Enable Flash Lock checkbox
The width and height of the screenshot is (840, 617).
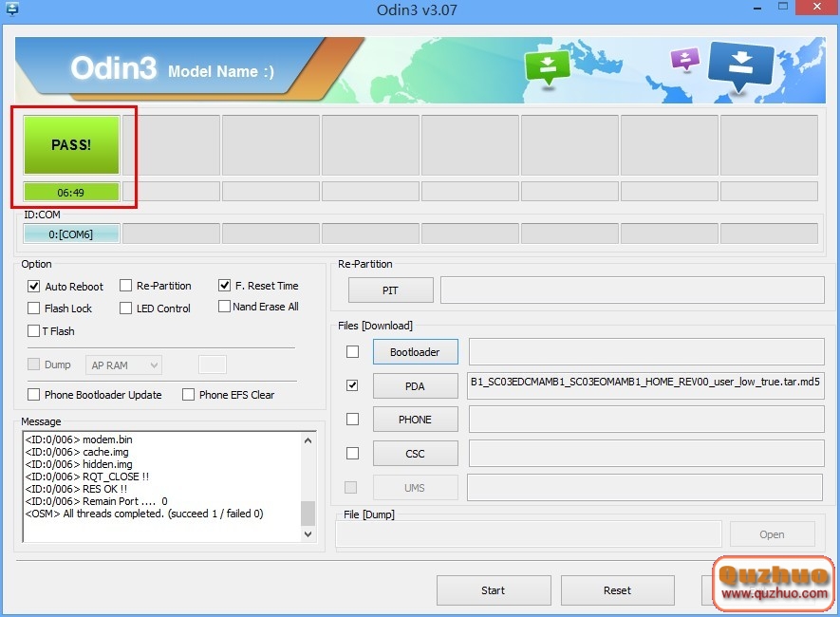34,308
